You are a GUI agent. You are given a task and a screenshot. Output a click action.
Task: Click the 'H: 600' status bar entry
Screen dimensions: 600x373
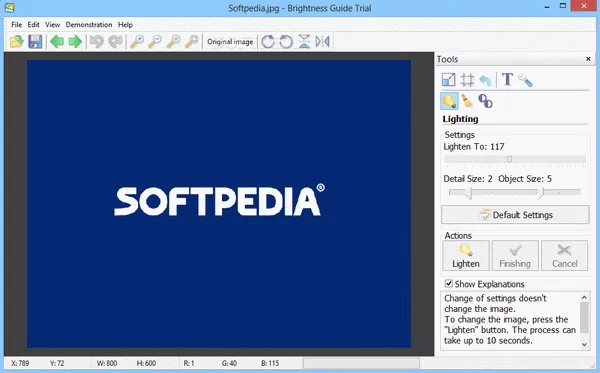(x=146, y=363)
